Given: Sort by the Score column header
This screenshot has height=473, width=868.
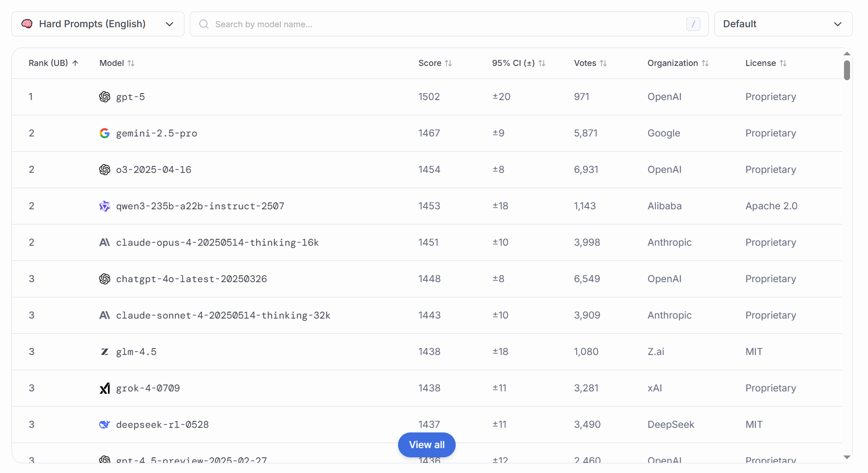Looking at the screenshot, I should (435, 63).
